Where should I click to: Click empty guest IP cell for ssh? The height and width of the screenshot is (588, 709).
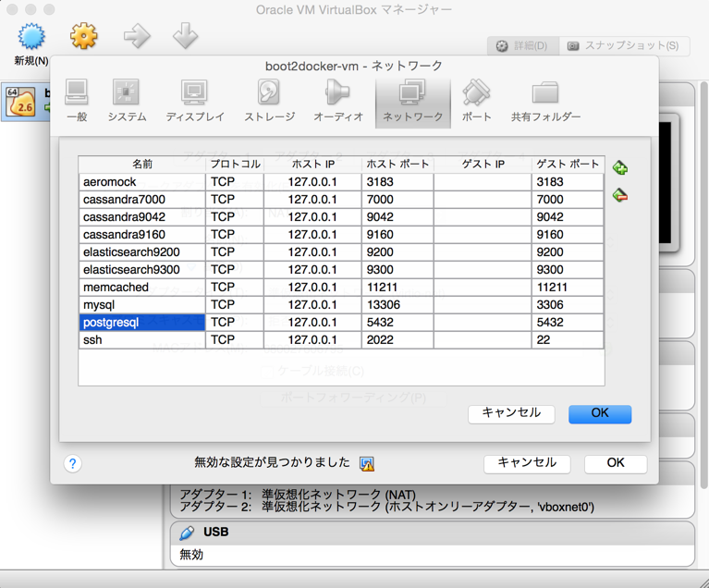[x=483, y=340]
